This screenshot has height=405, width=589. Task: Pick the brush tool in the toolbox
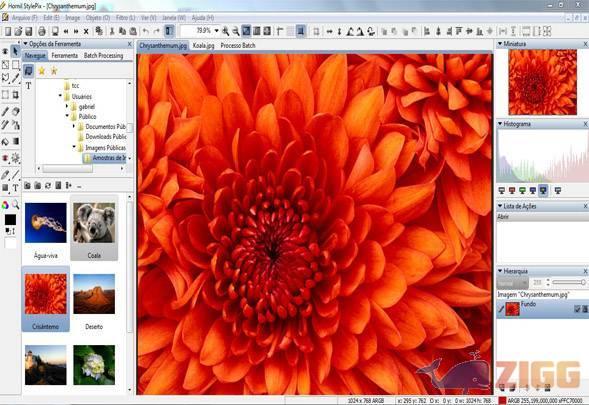coord(5,112)
